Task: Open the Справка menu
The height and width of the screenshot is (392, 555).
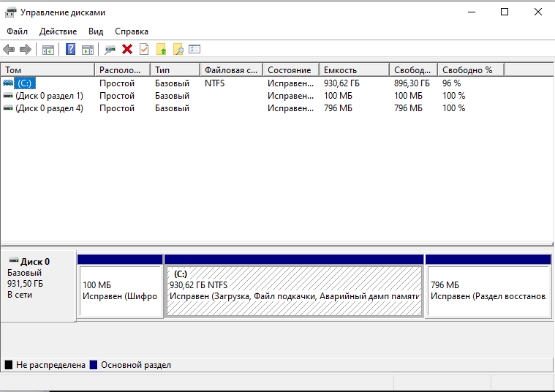Action: coord(132,31)
